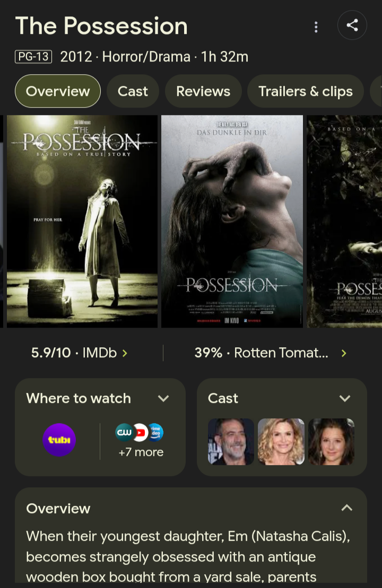The image size is (382, 588).
Task: Open the three-dot more options menu
Action: coord(316,27)
